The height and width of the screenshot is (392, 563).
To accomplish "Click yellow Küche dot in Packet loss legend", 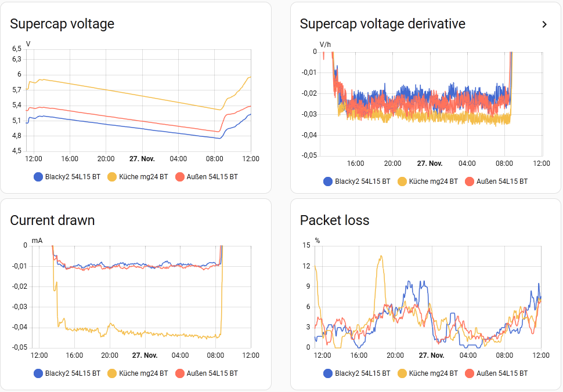I will click(402, 373).
